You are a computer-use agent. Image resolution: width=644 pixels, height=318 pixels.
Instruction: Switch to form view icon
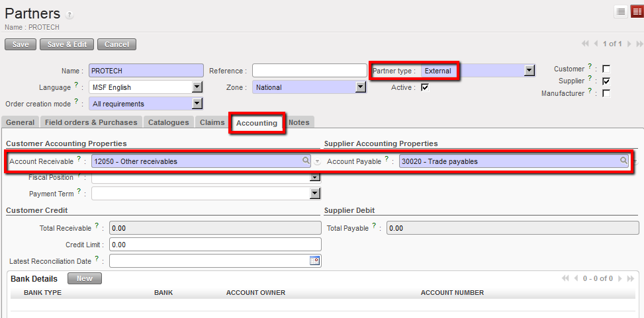coord(636,11)
